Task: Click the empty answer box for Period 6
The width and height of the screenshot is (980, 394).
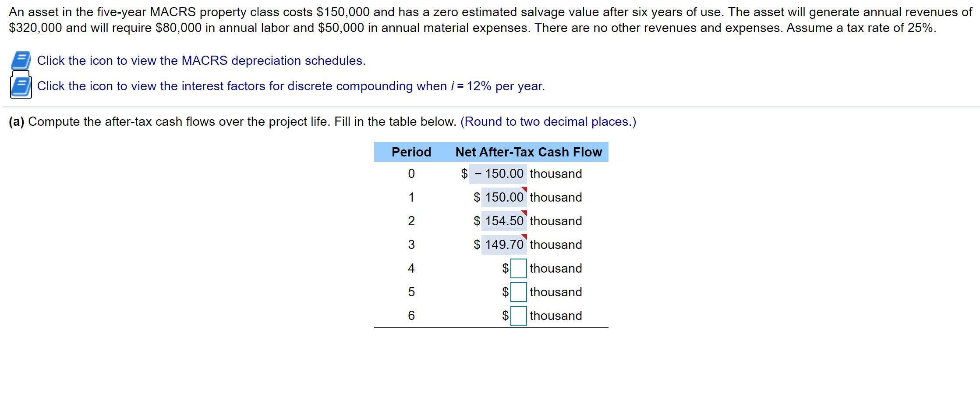Action: pyautogui.click(x=518, y=316)
